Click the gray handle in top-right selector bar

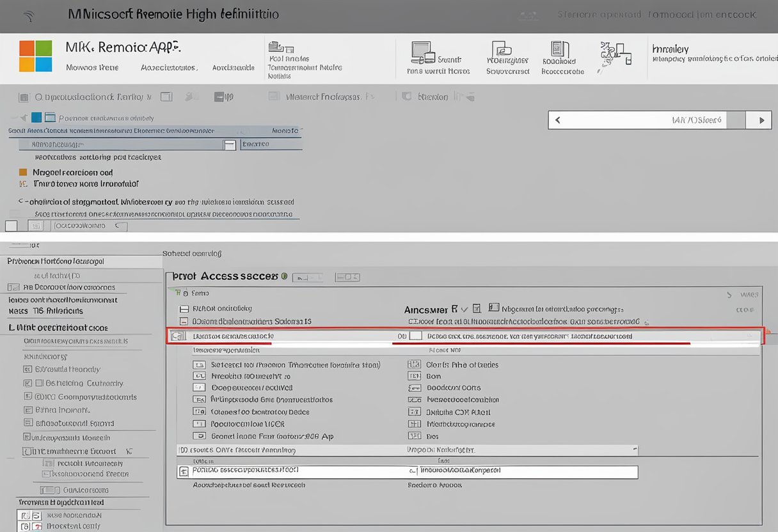[736, 120]
